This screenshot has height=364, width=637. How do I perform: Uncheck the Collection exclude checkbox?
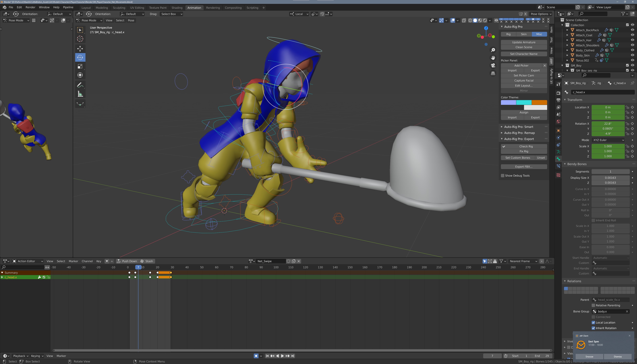(x=627, y=25)
